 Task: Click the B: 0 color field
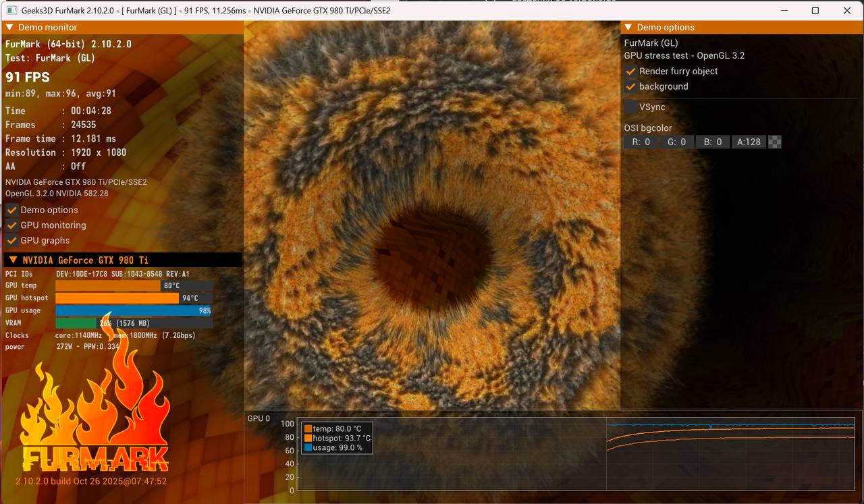[x=712, y=142]
